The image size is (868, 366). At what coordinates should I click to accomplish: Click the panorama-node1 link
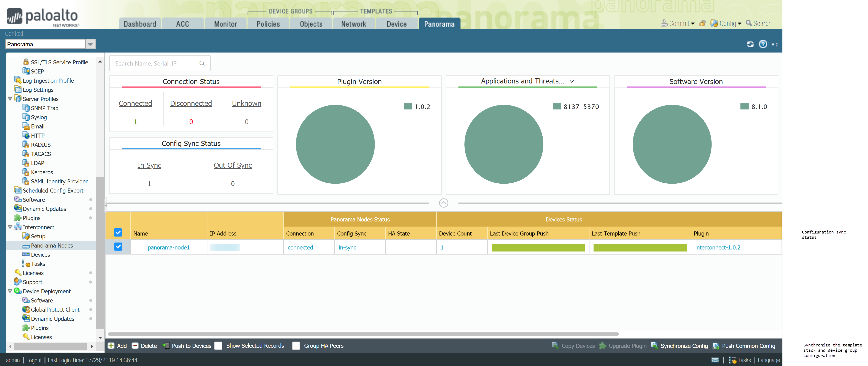coord(169,248)
